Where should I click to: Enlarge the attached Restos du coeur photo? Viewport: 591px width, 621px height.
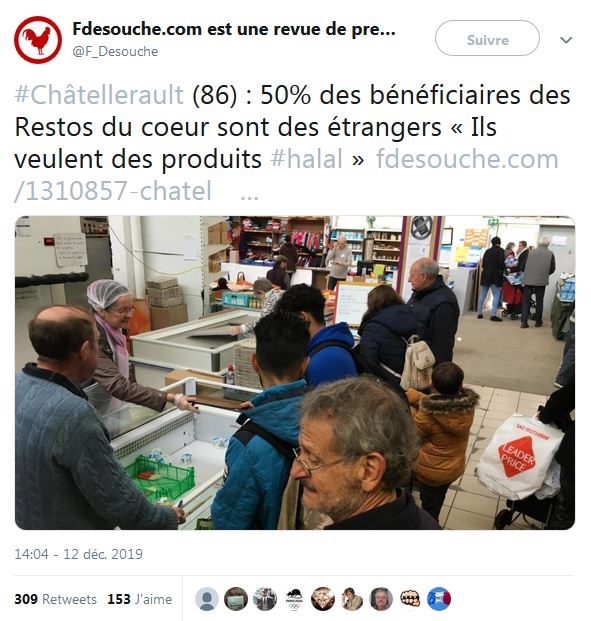point(295,373)
